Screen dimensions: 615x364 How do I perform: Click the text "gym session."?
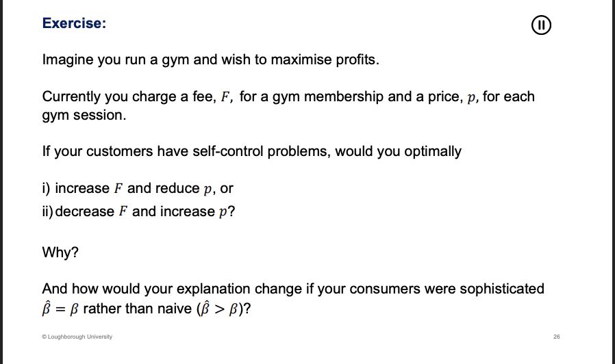[x=84, y=115]
